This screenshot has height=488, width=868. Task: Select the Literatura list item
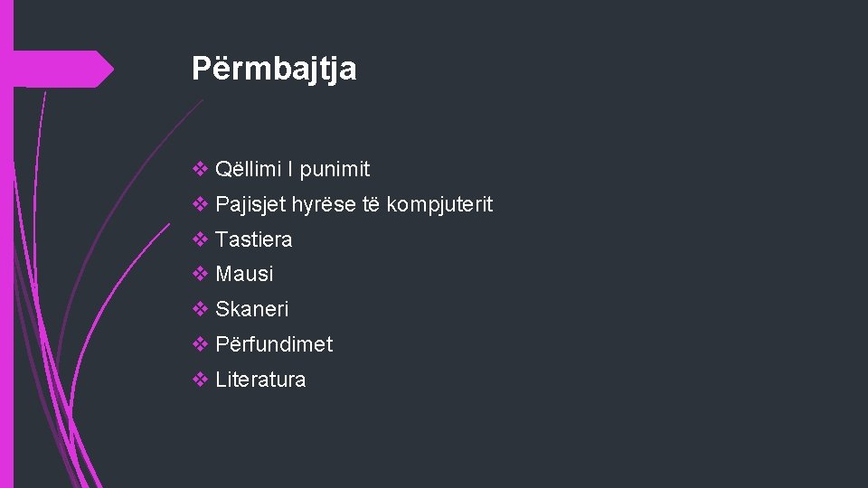click(x=260, y=380)
